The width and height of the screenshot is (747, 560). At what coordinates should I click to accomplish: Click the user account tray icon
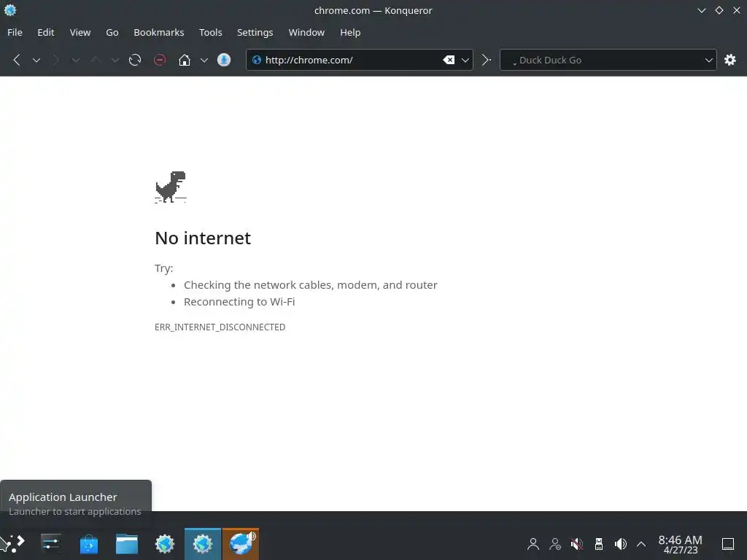coord(533,544)
